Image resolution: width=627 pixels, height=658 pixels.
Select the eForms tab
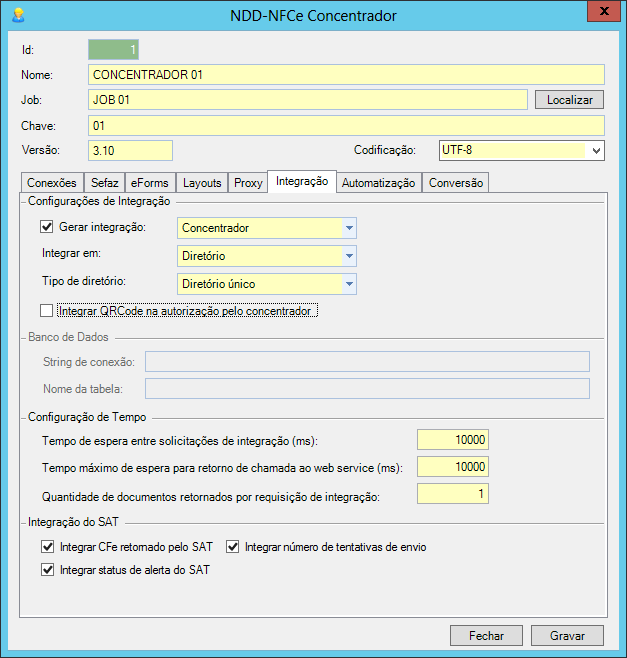tap(150, 183)
